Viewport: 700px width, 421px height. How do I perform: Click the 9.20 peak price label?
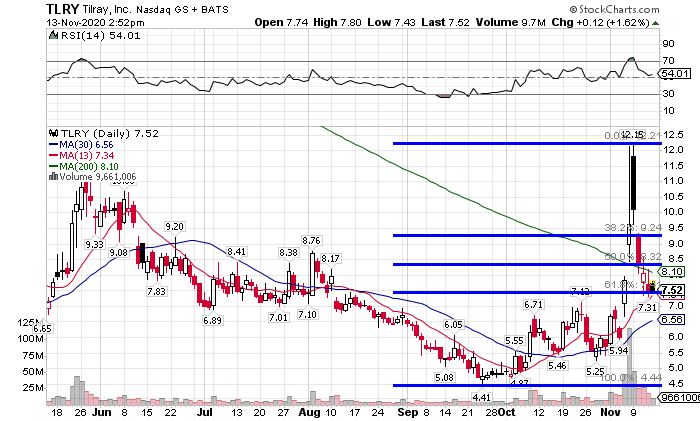pos(174,226)
